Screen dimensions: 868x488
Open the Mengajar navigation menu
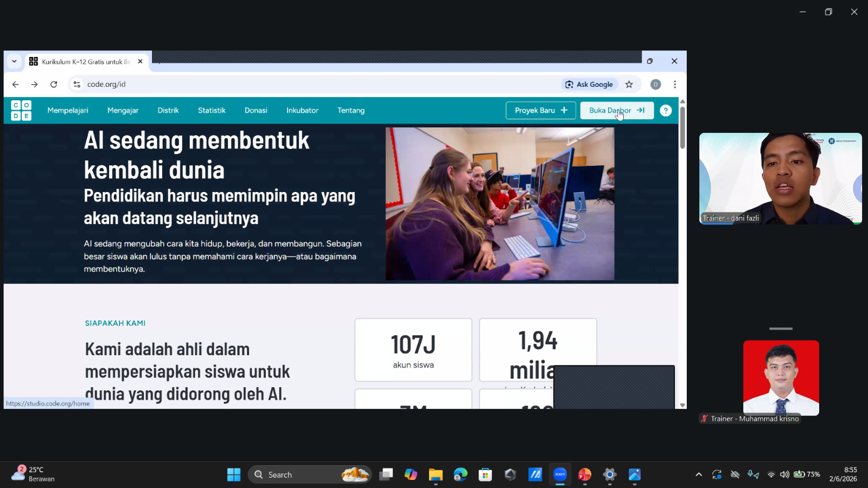123,111
